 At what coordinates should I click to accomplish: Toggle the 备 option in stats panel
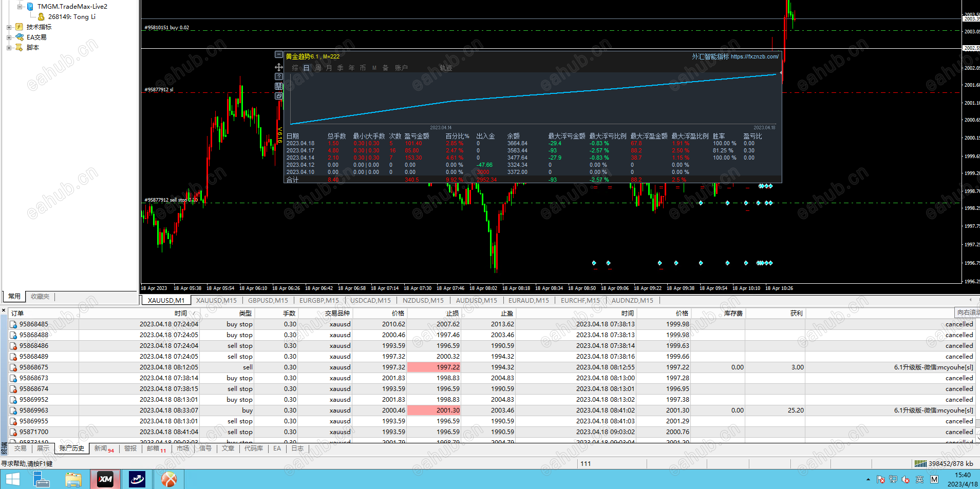(x=385, y=68)
